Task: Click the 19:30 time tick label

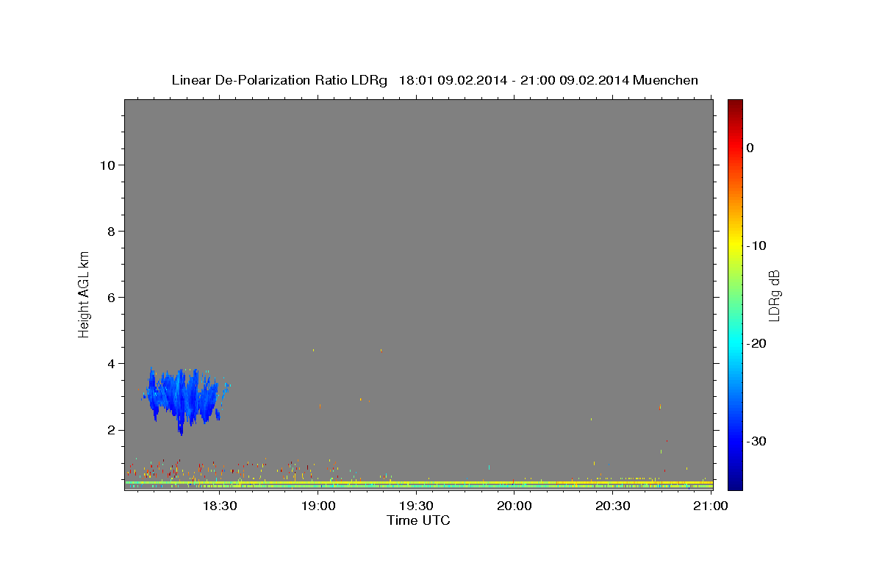Action: [x=416, y=506]
